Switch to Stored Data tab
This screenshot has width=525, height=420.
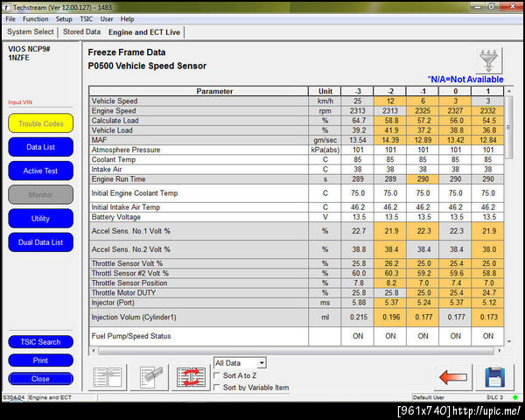pos(81,31)
